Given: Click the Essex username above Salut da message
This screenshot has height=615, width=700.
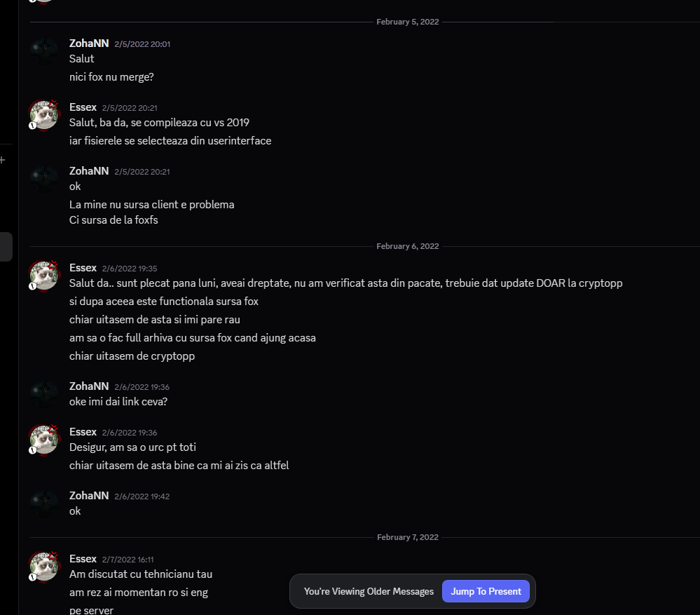Looking at the screenshot, I should point(83,267).
